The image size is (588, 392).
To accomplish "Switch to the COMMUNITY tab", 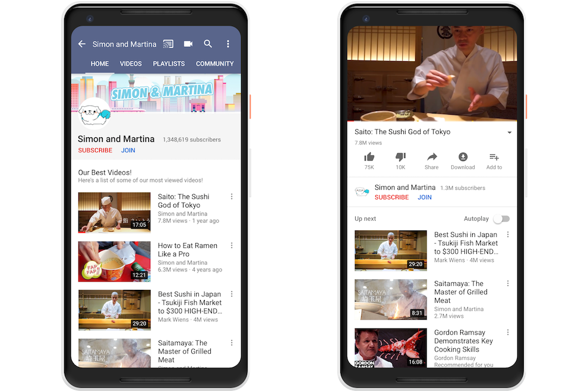I will 214,64.
